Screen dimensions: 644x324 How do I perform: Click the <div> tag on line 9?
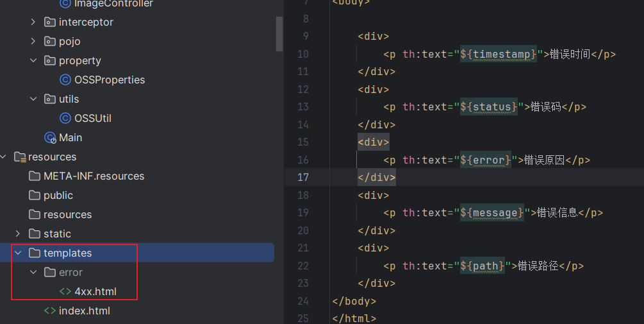(x=374, y=36)
